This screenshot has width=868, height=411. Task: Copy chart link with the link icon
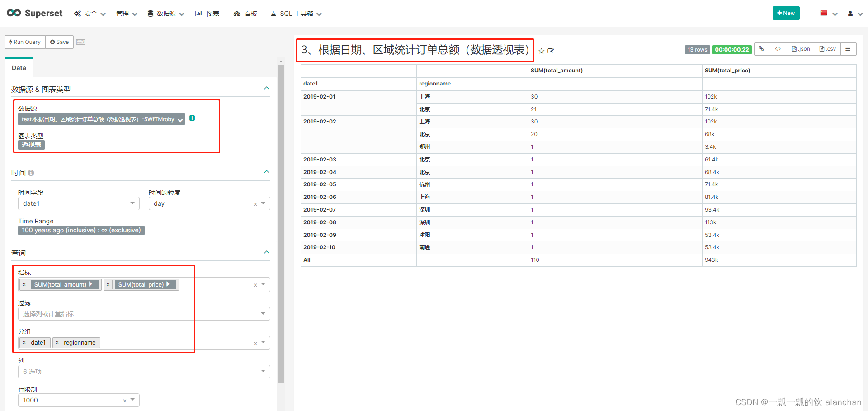click(762, 49)
